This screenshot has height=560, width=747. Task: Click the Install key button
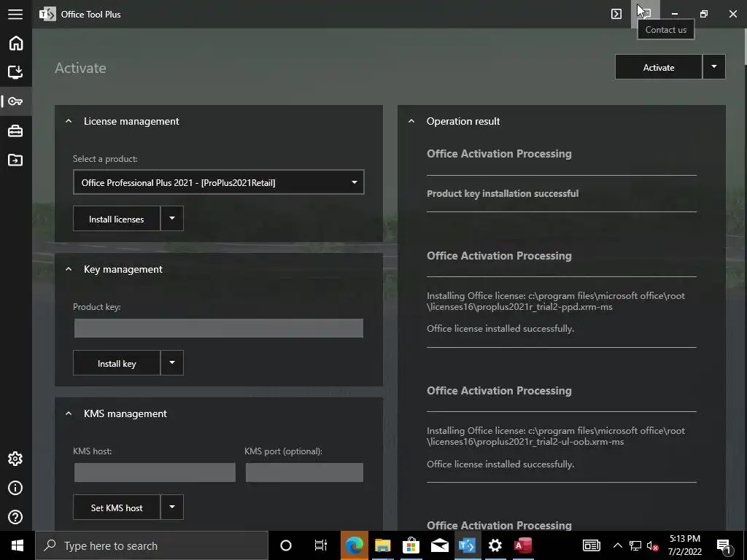(116, 363)
